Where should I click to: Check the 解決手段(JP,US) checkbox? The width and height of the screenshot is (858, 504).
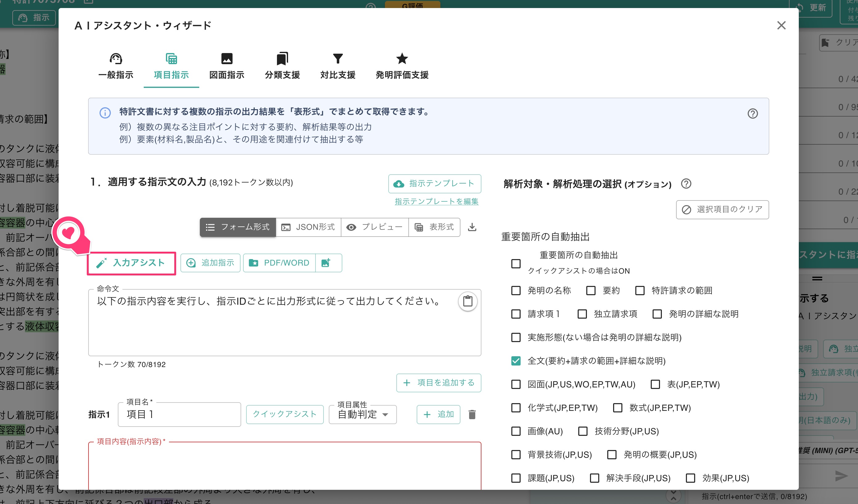point(595,478)
